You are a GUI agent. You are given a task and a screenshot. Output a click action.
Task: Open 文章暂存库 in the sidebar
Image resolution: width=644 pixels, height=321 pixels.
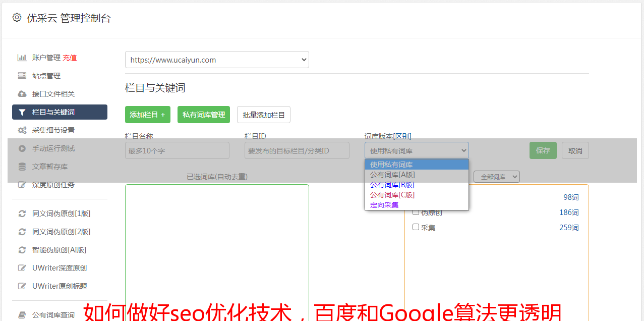click(50, 167)
